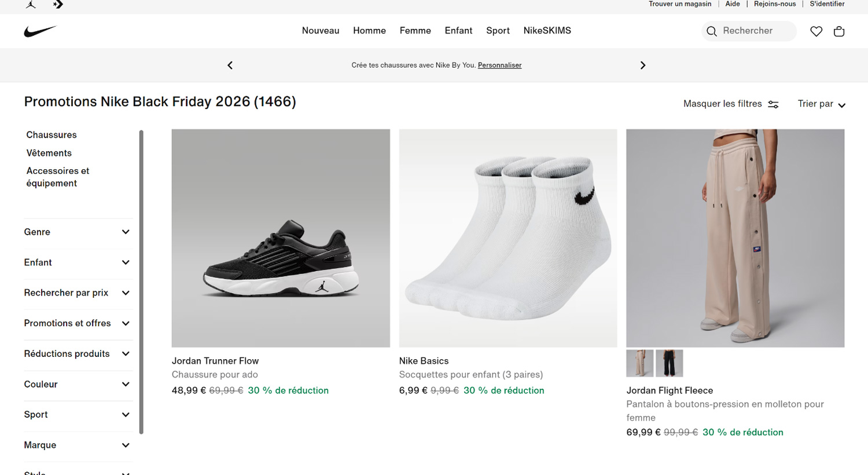
Task: Go to Nike home via swoosh logo
Action: click(40, 31)
